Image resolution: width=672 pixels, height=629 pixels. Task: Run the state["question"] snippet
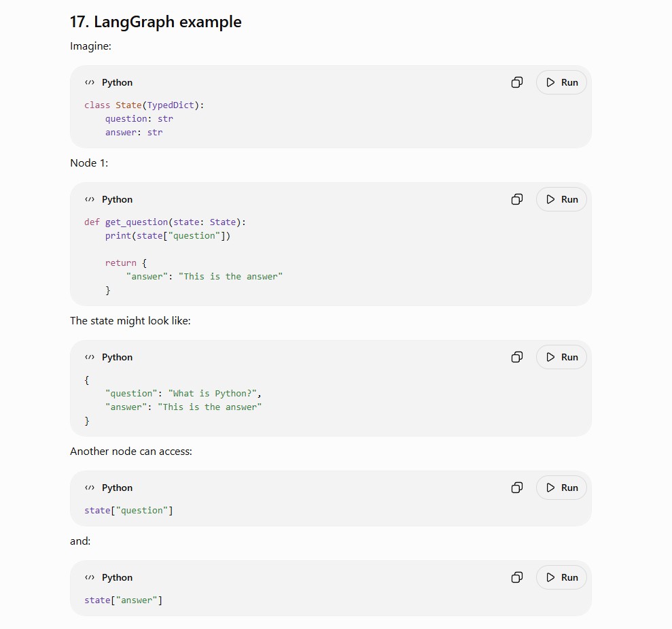point(561,488)
